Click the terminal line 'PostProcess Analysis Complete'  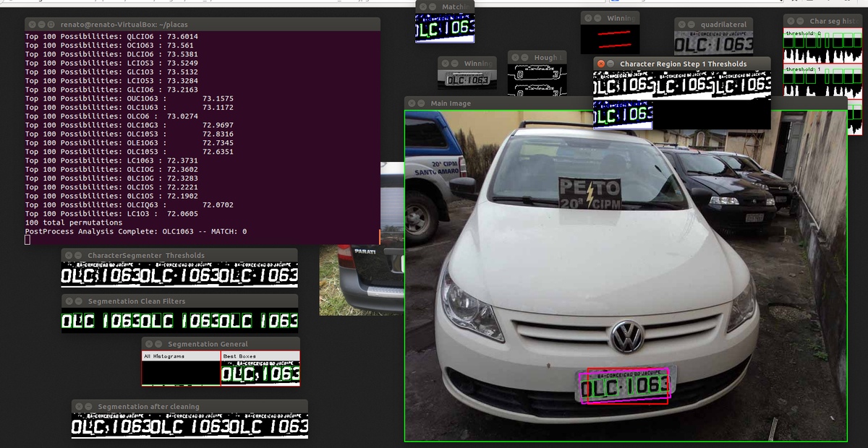point(136,231)
